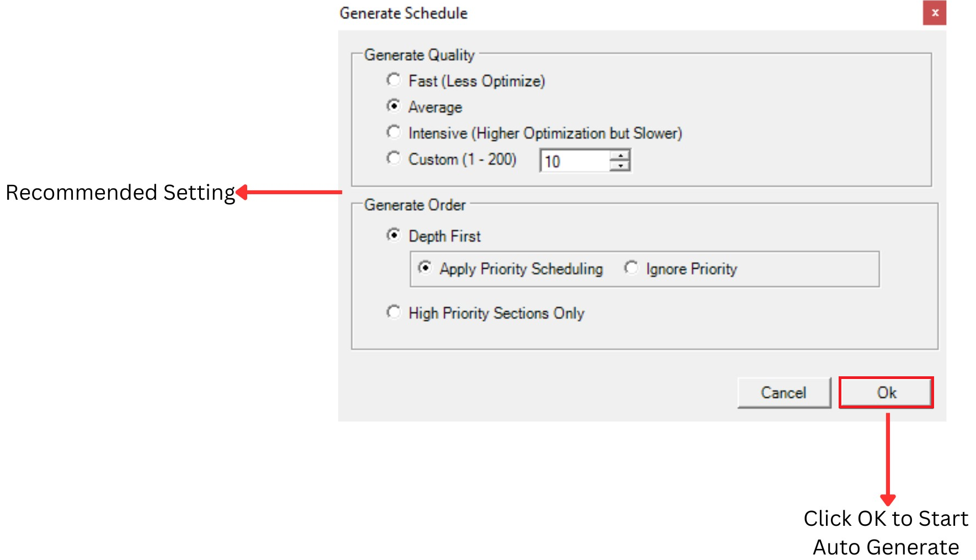
Task: Click the Recommended Setting annotation text
Action: [120, 193]
